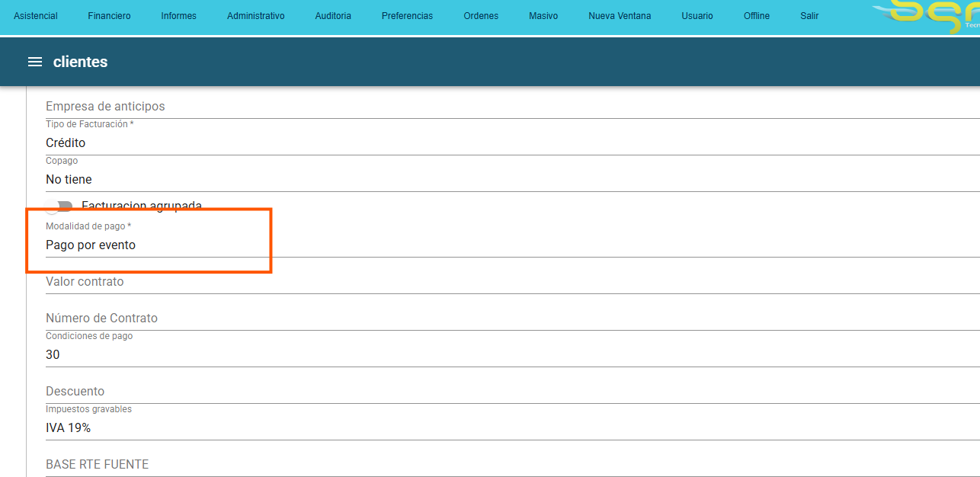Open the Asistencial menu
The height and width of the screenshot is (477, 980).
(36, 16)
